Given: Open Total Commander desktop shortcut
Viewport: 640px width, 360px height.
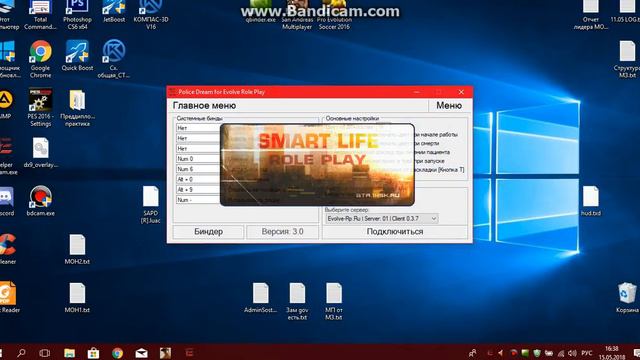Looking at the screenshot, I should coord(40,15).
